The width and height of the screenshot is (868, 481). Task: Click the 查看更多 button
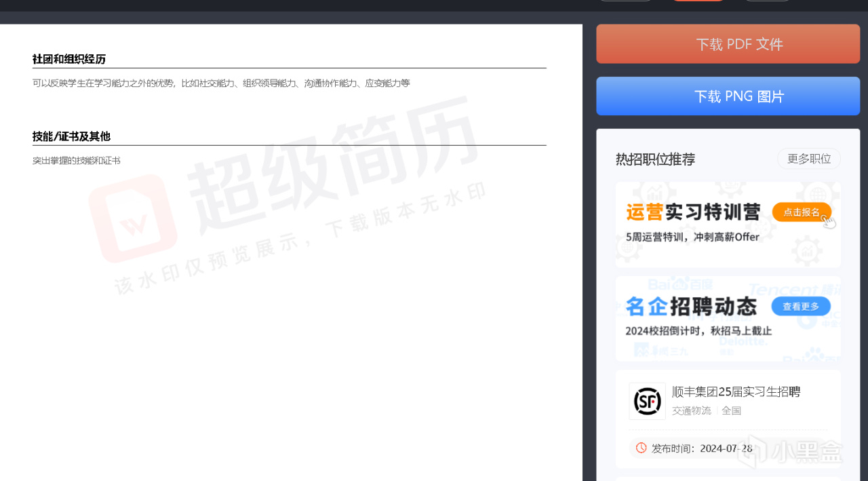[801, 306]
